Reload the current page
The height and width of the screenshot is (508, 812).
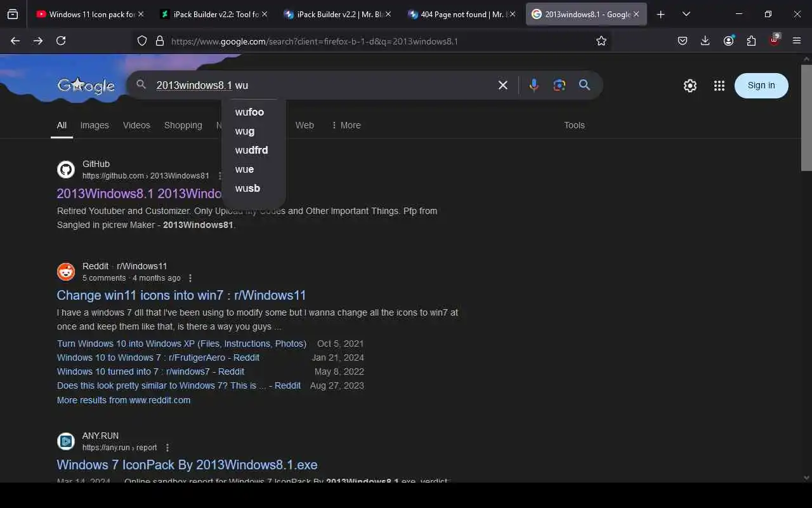tap(61, 41)
